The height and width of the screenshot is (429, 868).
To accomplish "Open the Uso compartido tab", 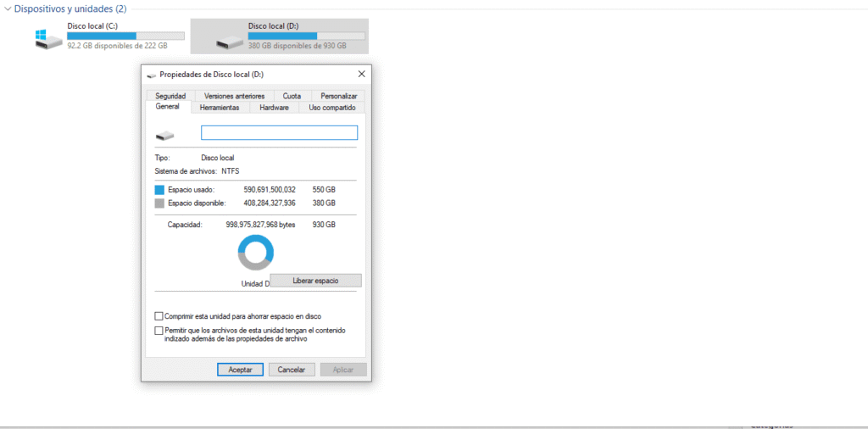I will tap(331, 108).
